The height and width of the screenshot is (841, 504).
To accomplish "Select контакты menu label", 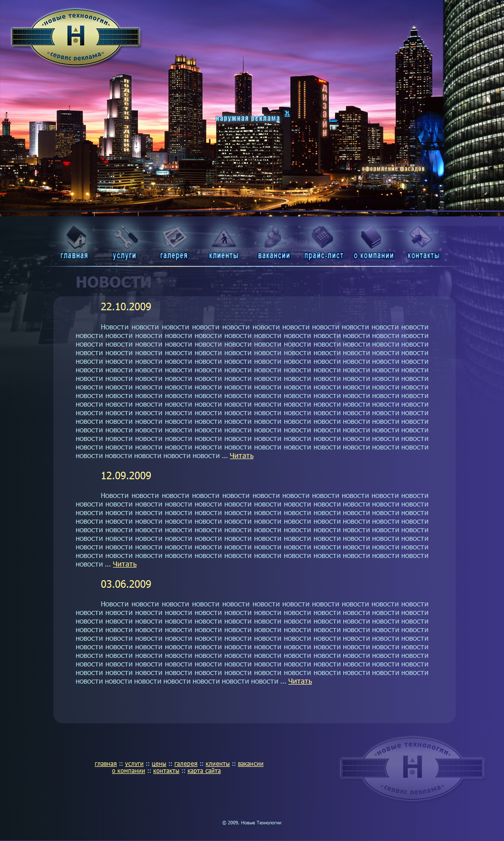I will click(x=423, y=256).
